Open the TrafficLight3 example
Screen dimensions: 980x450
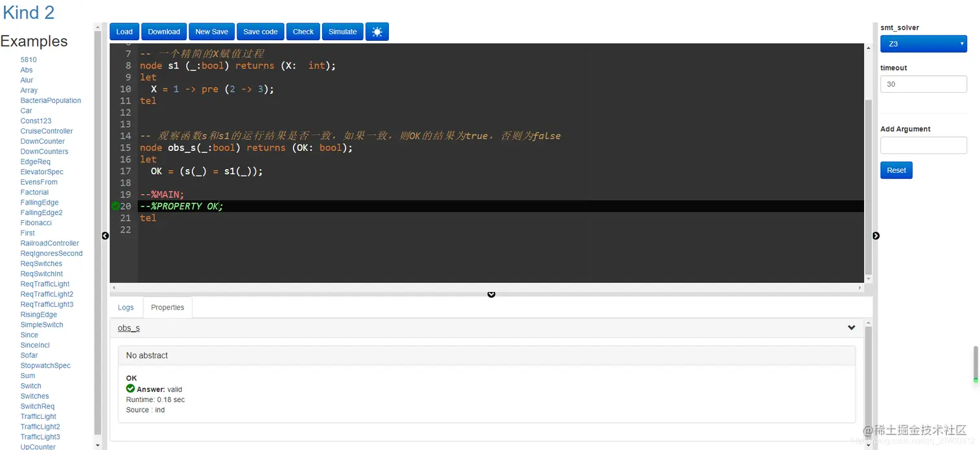[40, 437]
